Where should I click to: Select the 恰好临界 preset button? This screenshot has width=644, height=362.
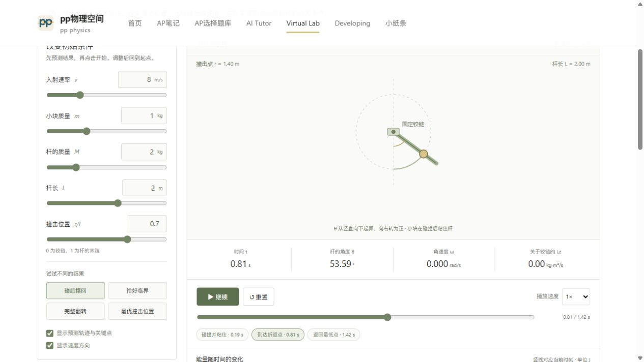[x=137, y=291]
